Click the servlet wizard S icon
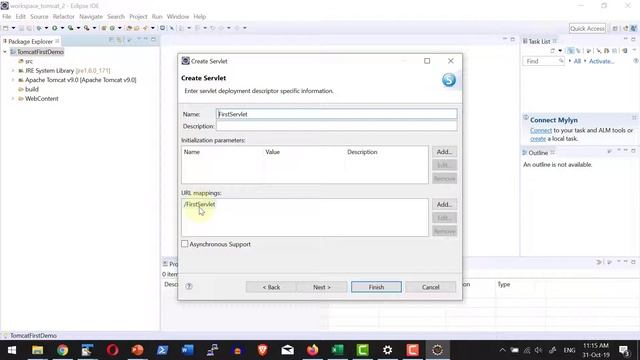640x360 pixels. 449,80
